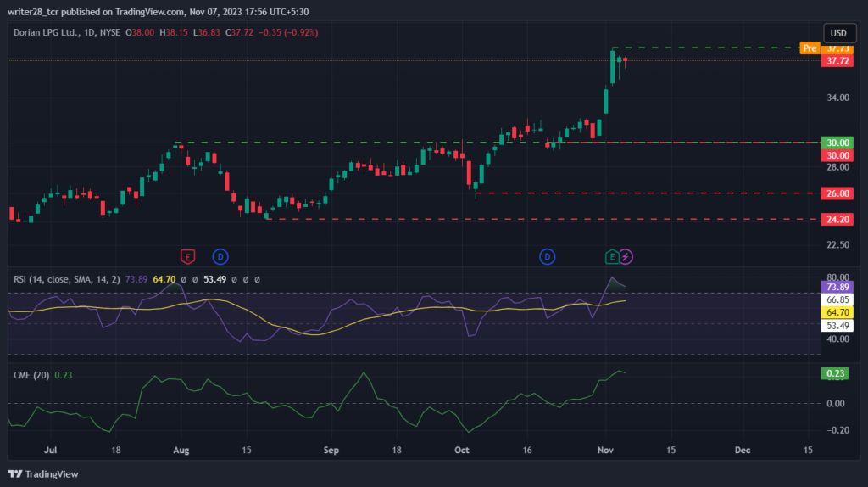Image resolution: width=868 pixels, height=487 pixels.
Task: Click the Aug label on time axis
Action: click(181, 450)
